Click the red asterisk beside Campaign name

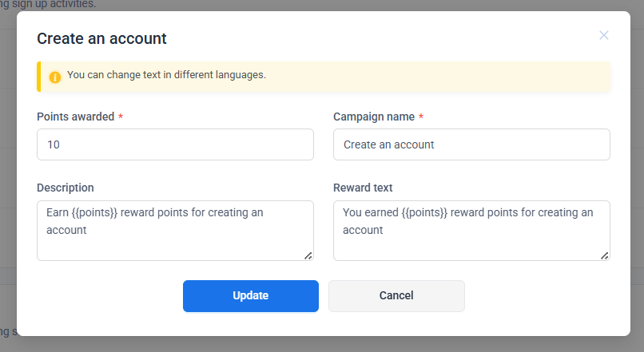click(x=421, y=117)
